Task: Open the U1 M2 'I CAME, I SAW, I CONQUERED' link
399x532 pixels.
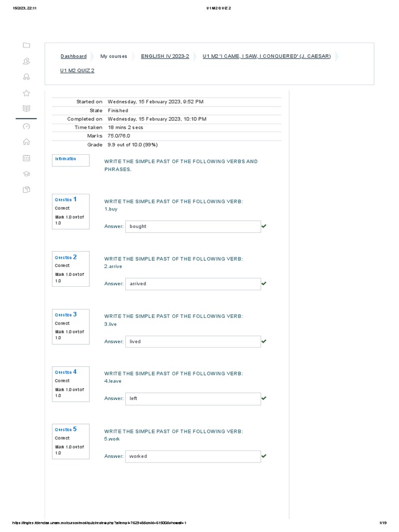Action: click(x=267, y=56)
